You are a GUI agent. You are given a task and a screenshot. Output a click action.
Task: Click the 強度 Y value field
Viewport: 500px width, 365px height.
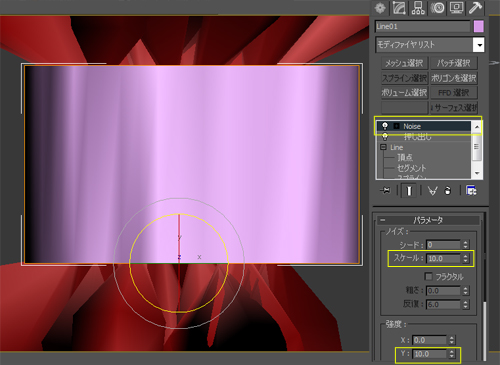[429, 354]
